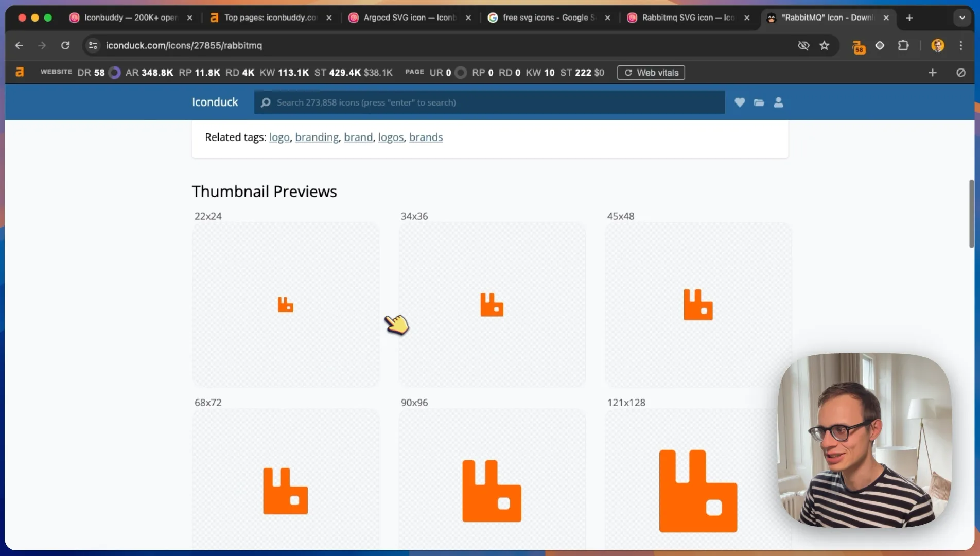Screen dimensions: 980x556
Task: Open the user account icon in header
Action: click(778, 102)
